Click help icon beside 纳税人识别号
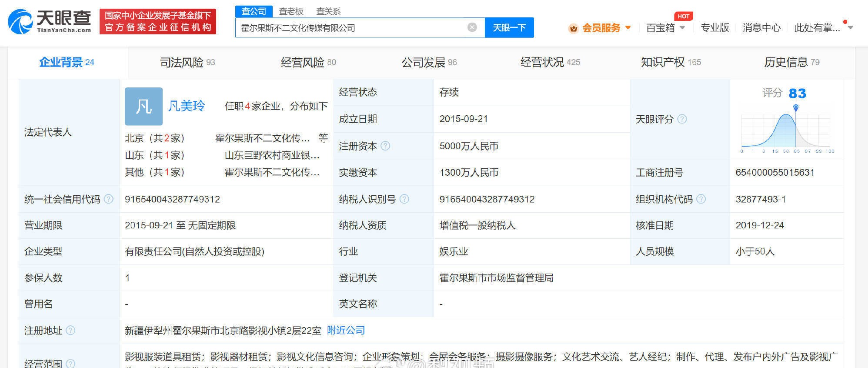Viewport: 868px width, 368px height. 404,199
